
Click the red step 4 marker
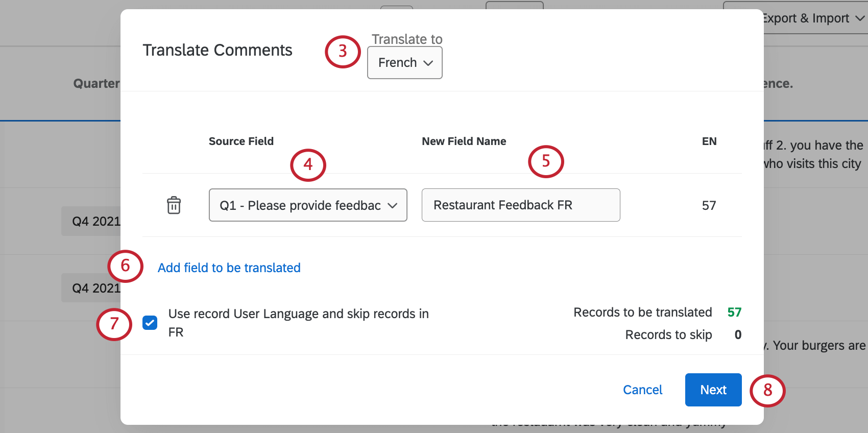tap(308, 165)
